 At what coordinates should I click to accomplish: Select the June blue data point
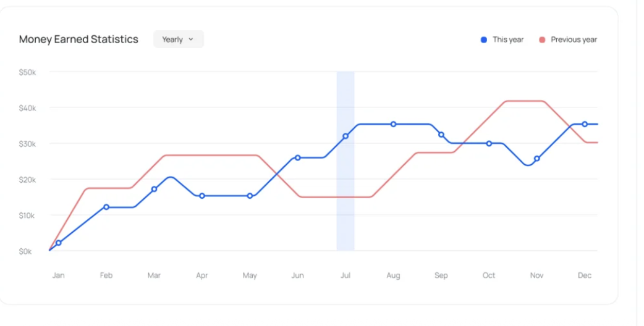(297, 157)
